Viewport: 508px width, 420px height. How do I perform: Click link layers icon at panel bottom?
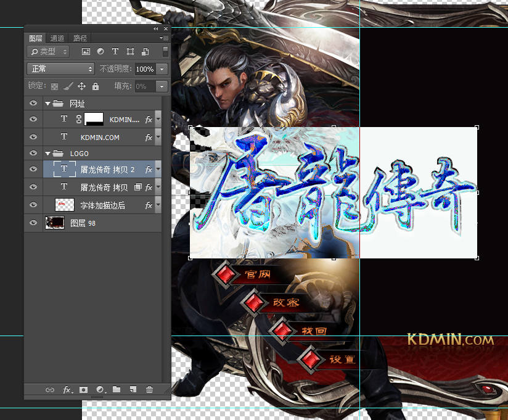point(49,390)
